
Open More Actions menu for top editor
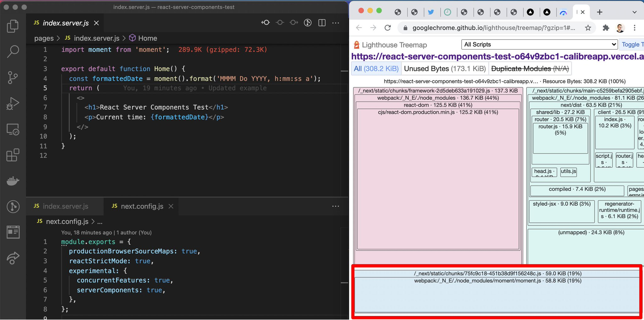point(336,23)
